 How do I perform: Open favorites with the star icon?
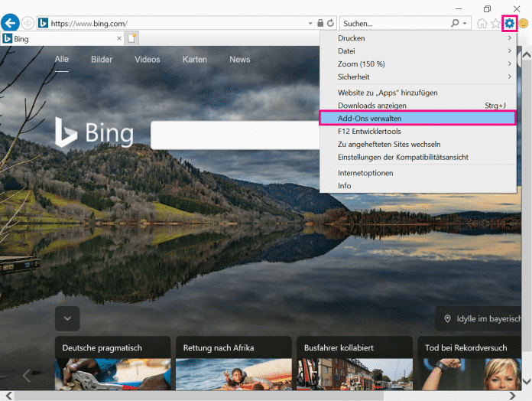[495, 24]
